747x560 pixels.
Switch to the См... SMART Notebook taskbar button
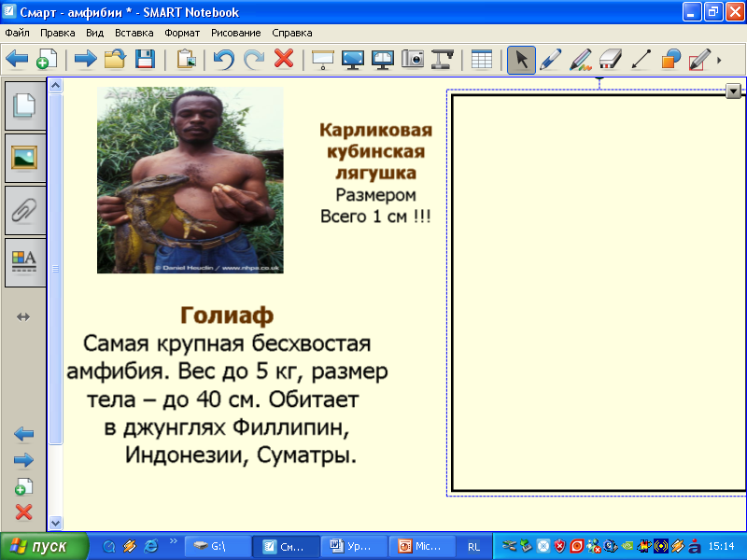(286, 546)
